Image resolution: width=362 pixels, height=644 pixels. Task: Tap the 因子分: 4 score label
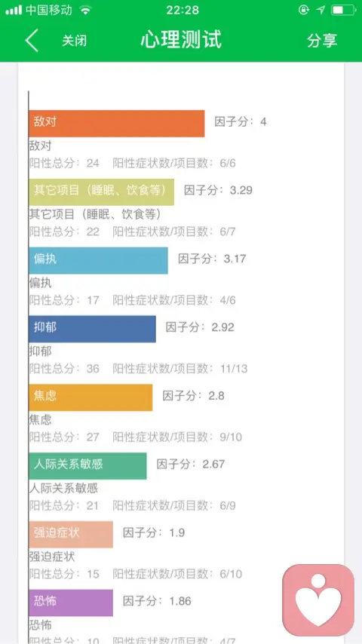tap(241, 122)
